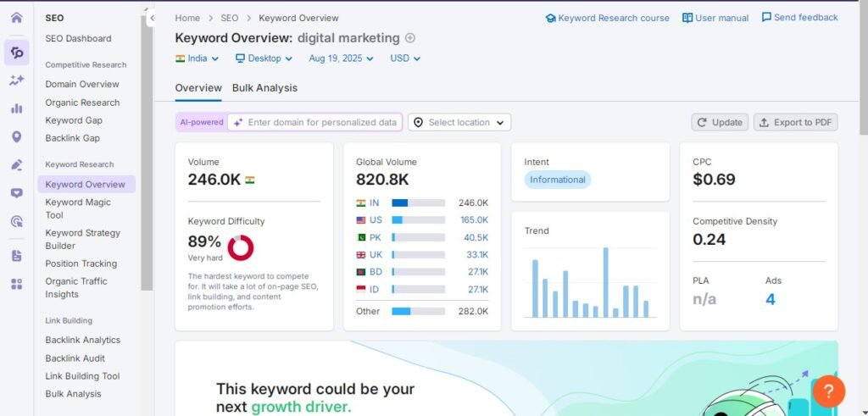This screenshot has height=416, width=868.
Task: Open the Desktop device dropdown
Action: coord(264,58)
